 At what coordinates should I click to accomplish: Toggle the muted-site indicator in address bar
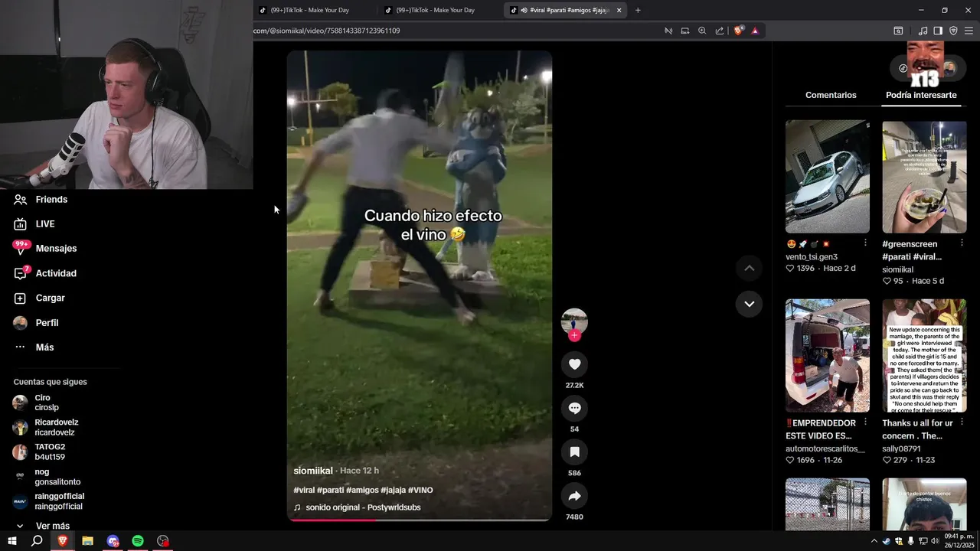668,31
